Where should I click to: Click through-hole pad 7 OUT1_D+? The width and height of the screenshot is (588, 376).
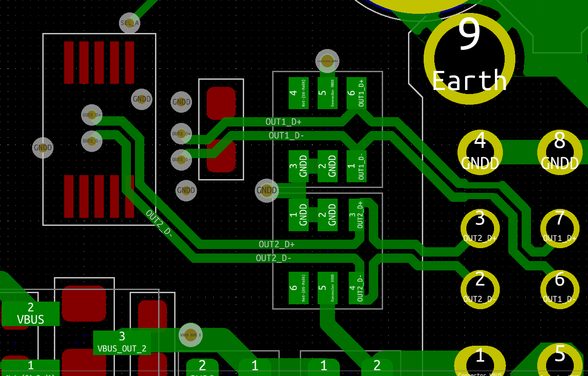560,228
